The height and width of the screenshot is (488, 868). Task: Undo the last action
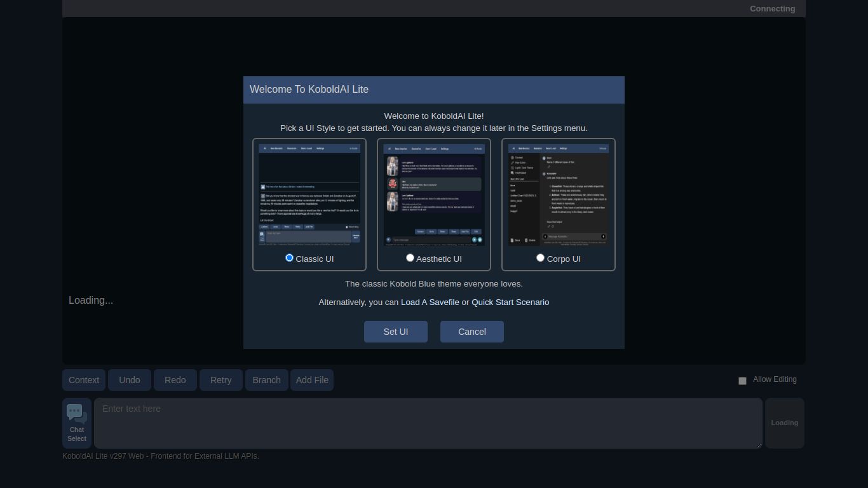coord(129,379)
